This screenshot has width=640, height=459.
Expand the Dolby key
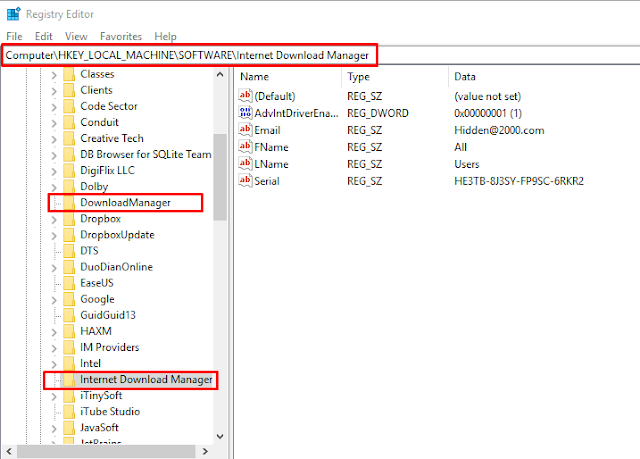pyautogui.click(x=54, y=187)
